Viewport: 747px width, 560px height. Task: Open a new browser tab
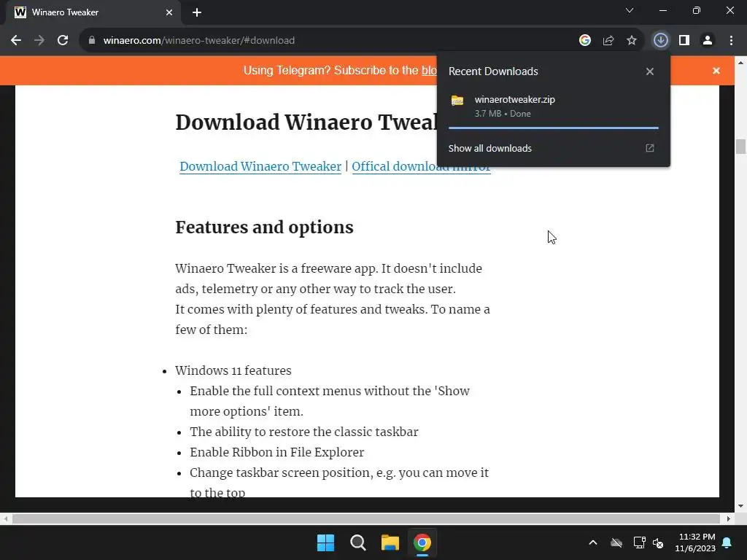tap(197, 12)
